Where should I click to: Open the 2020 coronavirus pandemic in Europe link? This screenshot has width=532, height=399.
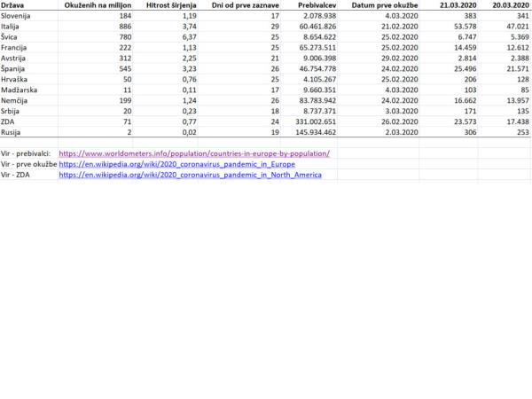[x=177, y=164]
